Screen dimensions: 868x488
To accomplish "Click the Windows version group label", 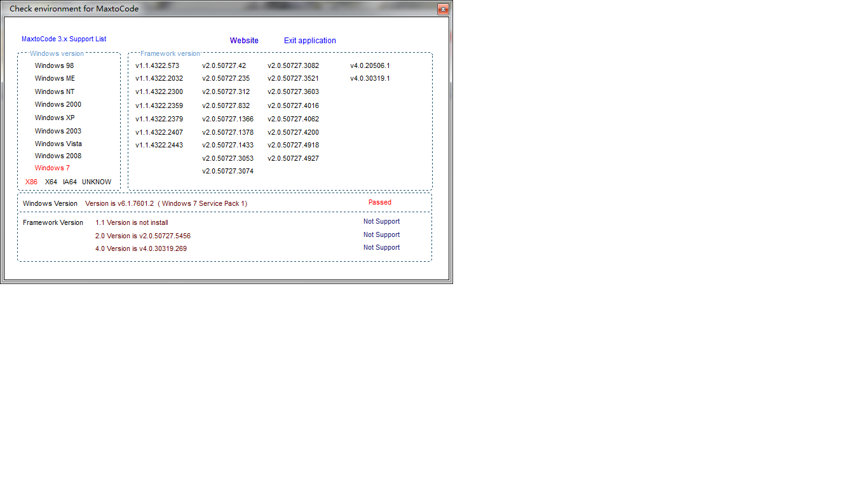I will click(x=57, y=53).
